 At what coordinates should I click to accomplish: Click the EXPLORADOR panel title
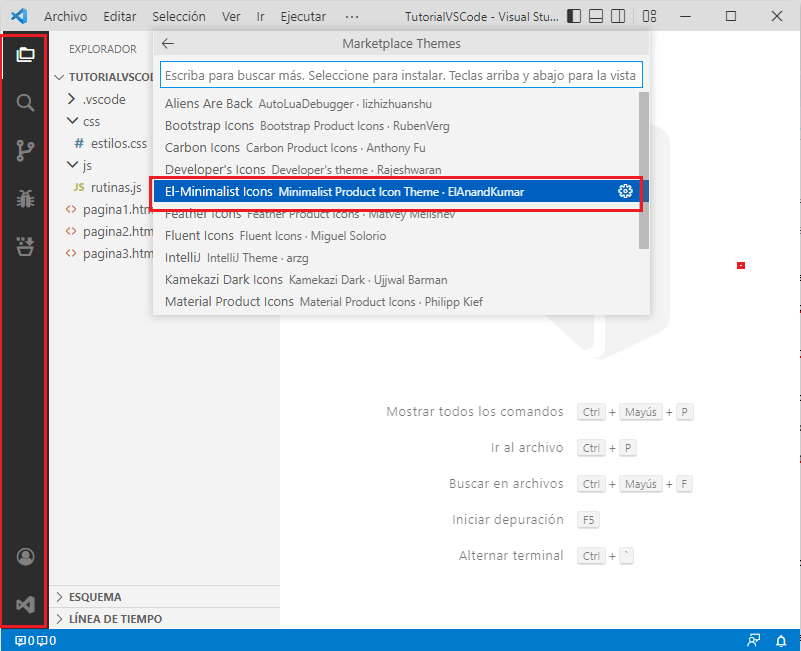(103, 49)
